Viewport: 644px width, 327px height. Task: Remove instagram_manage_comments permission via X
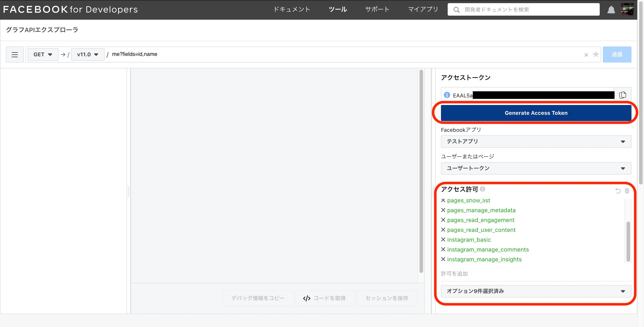click(x=443, y=249)
